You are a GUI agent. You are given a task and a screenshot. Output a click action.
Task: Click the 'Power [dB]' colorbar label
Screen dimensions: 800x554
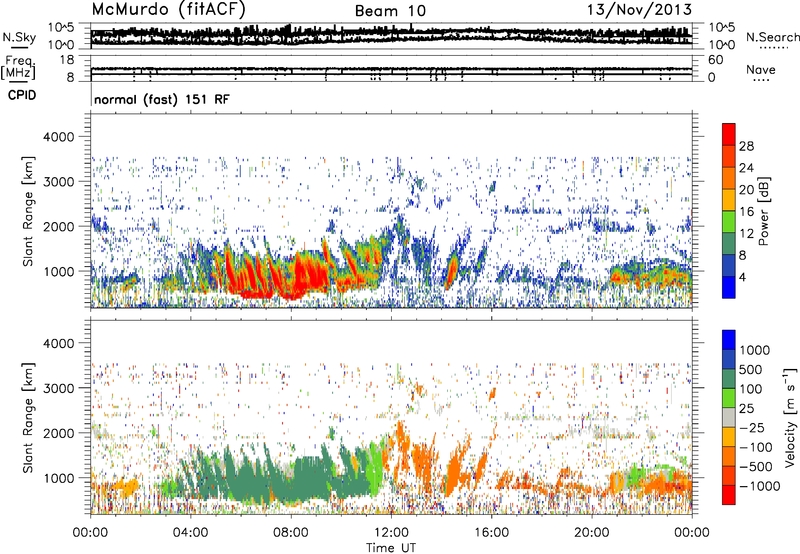[x=763, y=211]
